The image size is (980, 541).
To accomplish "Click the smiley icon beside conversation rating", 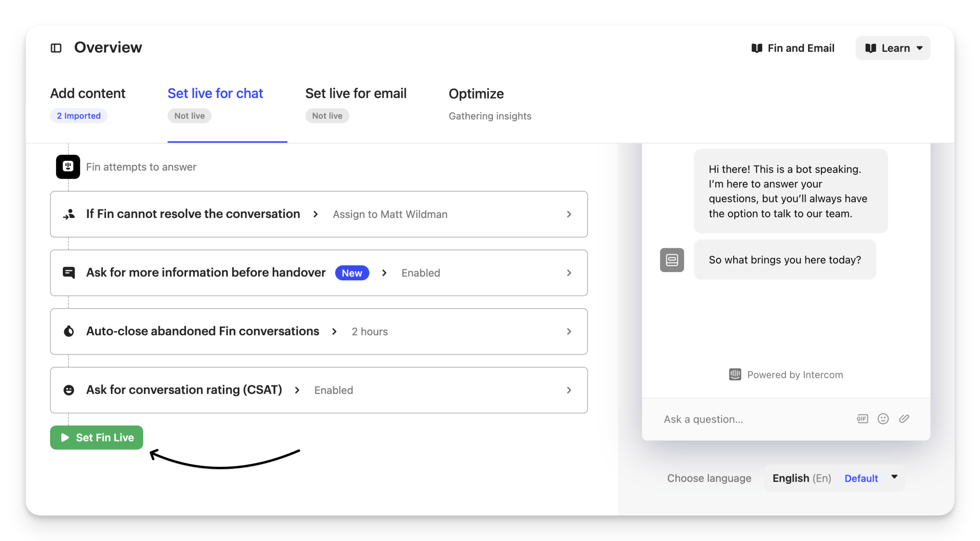I will 69,390.
